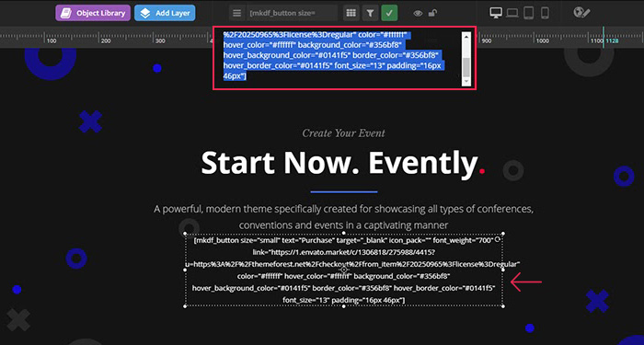The height and width of the screenshot is (345, 644).
Task: Confirm with the green checkmark button
Action: 389,13
